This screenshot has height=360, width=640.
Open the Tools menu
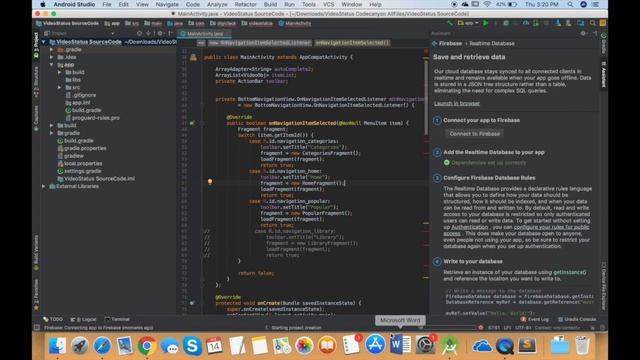pyautogui.click(x=309, y=4)
